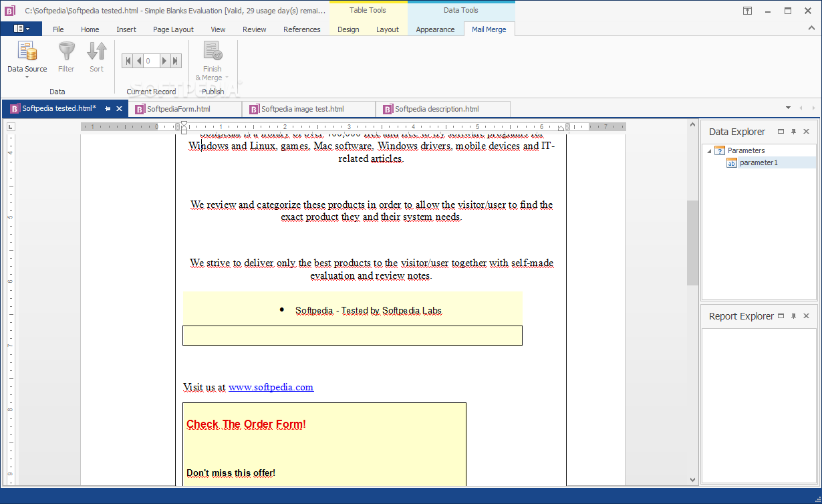Close the Softpedia tested.html tab
Screen dimensions: 822x504
point(120,108)
